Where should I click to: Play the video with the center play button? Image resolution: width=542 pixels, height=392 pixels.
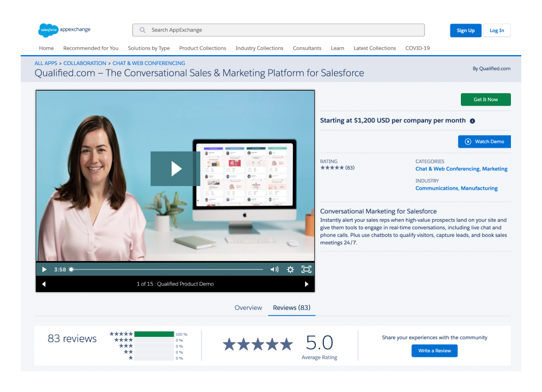click(x=175, y=168)
